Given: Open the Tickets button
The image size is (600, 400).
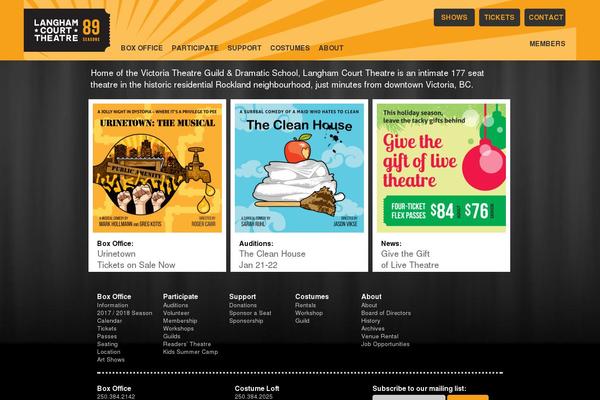Looking at the screenshot, I should point(499,18).
